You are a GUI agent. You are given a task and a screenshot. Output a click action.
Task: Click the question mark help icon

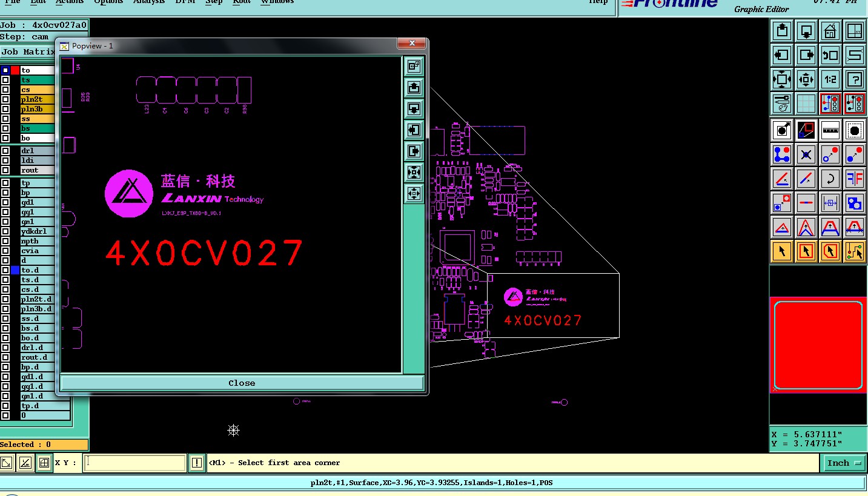(x=855, y=79)
